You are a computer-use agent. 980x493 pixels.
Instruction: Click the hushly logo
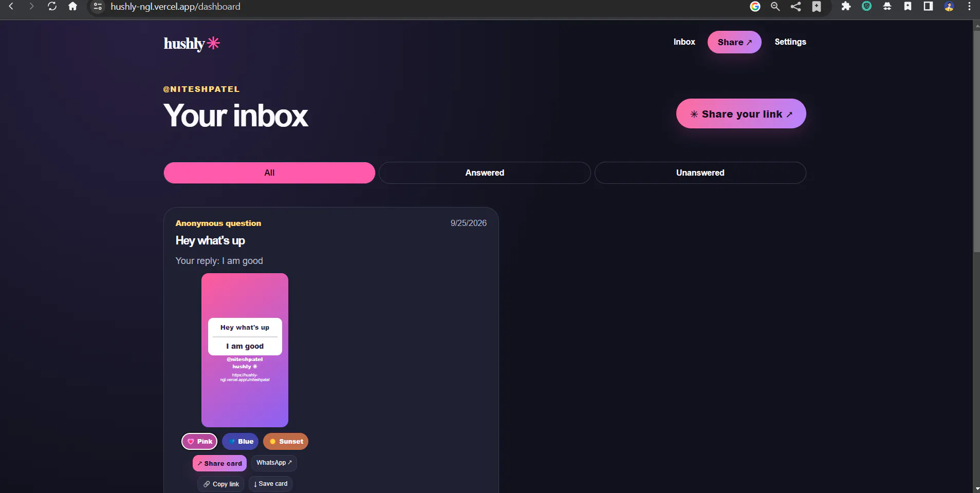click(192, 43)
